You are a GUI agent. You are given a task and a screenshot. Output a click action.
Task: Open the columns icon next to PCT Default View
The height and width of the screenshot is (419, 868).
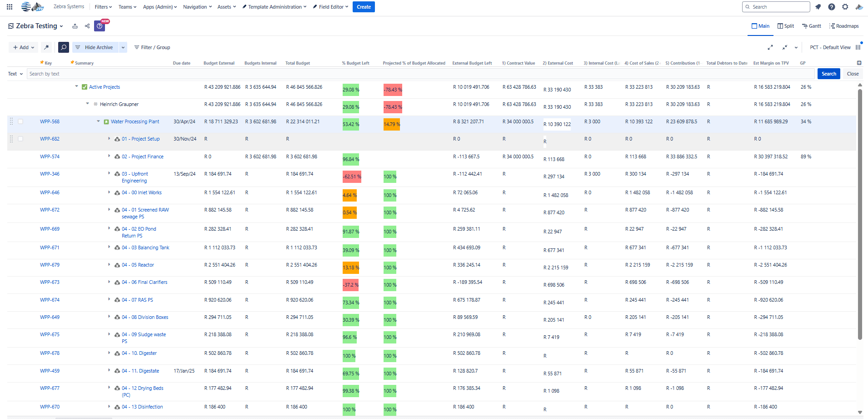click(x=859, y=47)
